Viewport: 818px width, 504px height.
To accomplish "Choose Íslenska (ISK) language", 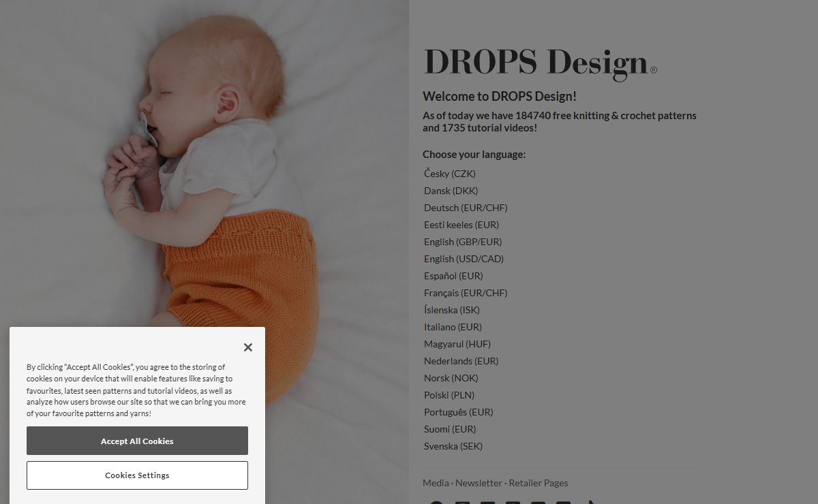I will (452, 310).
